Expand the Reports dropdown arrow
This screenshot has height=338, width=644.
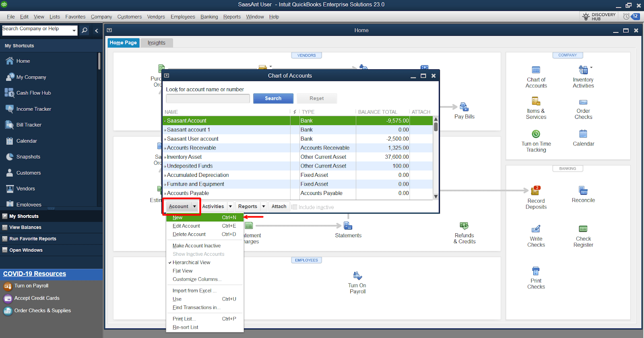pyautogui.click(x=264, y=206)
